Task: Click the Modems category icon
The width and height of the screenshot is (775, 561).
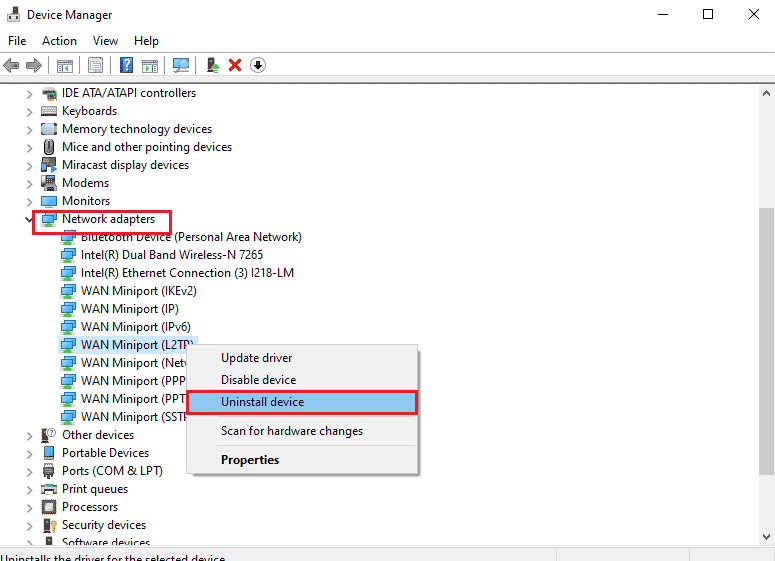Action: [x=49, y=183]
